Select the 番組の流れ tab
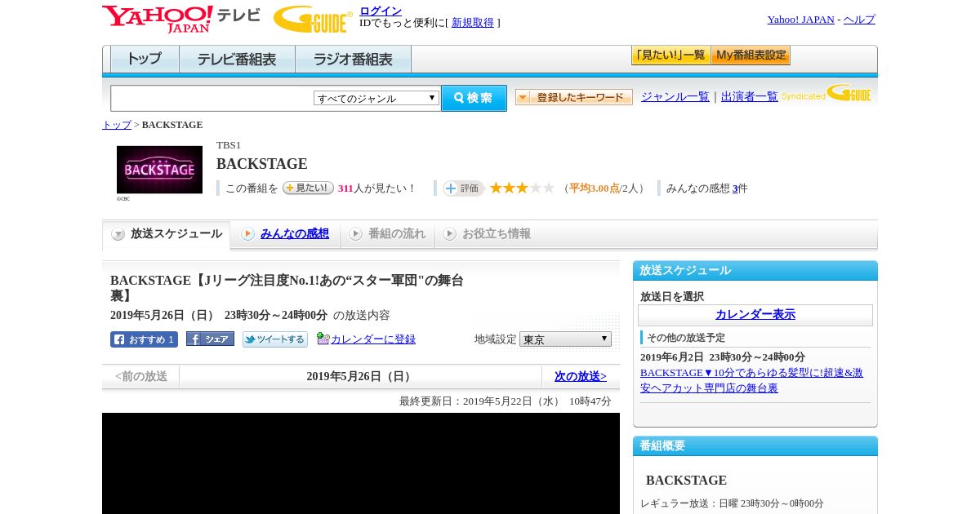Viewport: 980px width, 514px height. pyautogui.click(x=387, y=234)
